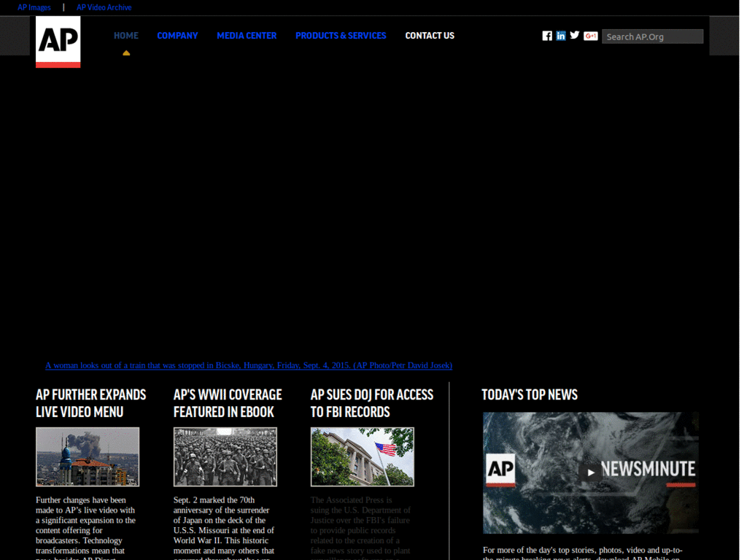Click the Bicske train photo caption link
The height and width of the screenshot is (560, 747).
click(x=249, y=365)
